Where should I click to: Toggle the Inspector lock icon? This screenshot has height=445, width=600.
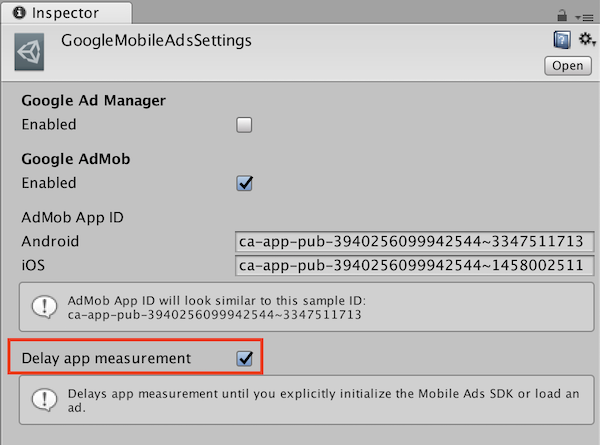point(562,16)
